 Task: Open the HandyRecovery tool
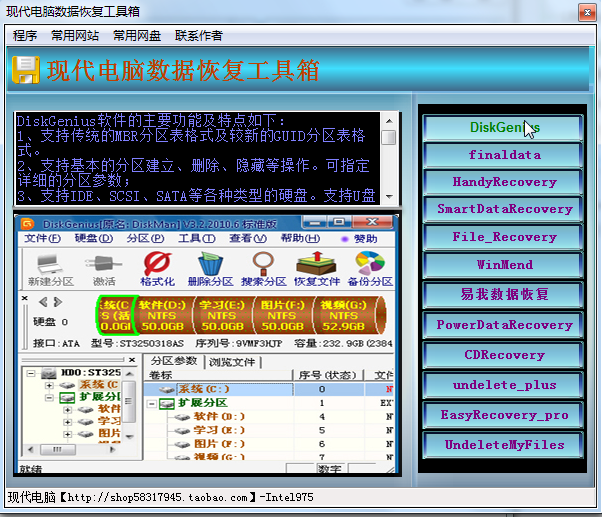click(x=503, y=182)
